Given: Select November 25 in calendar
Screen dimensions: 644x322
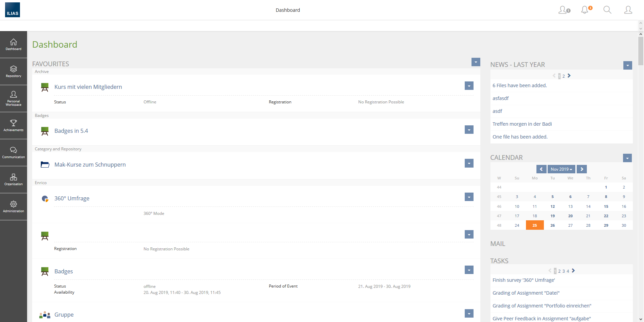Looking at the screenshot, I should click(534, 225).
